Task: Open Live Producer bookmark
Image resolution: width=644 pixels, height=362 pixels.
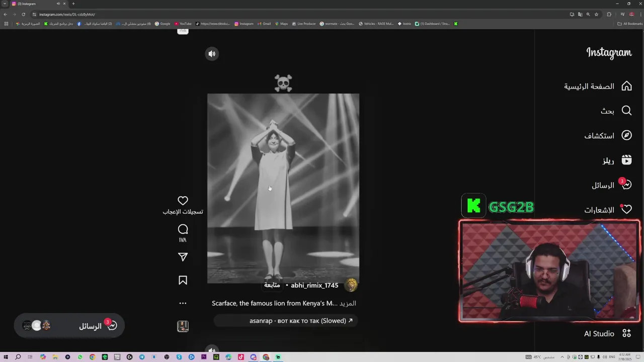Action: 304,24
